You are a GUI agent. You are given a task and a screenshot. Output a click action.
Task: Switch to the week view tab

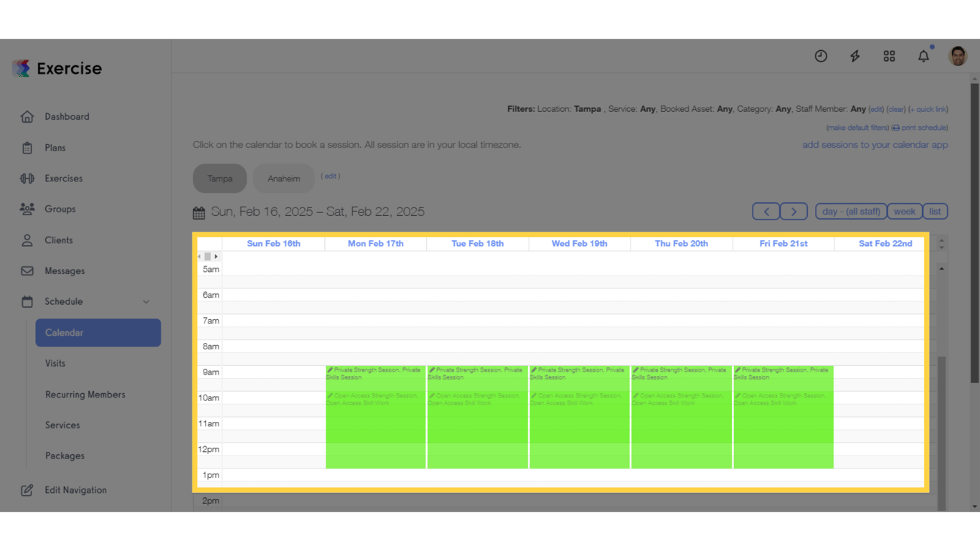point(904,211)
